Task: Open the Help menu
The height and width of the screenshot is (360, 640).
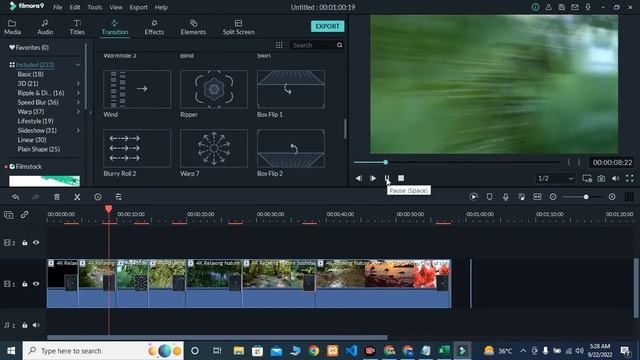Action: (161, 7)
